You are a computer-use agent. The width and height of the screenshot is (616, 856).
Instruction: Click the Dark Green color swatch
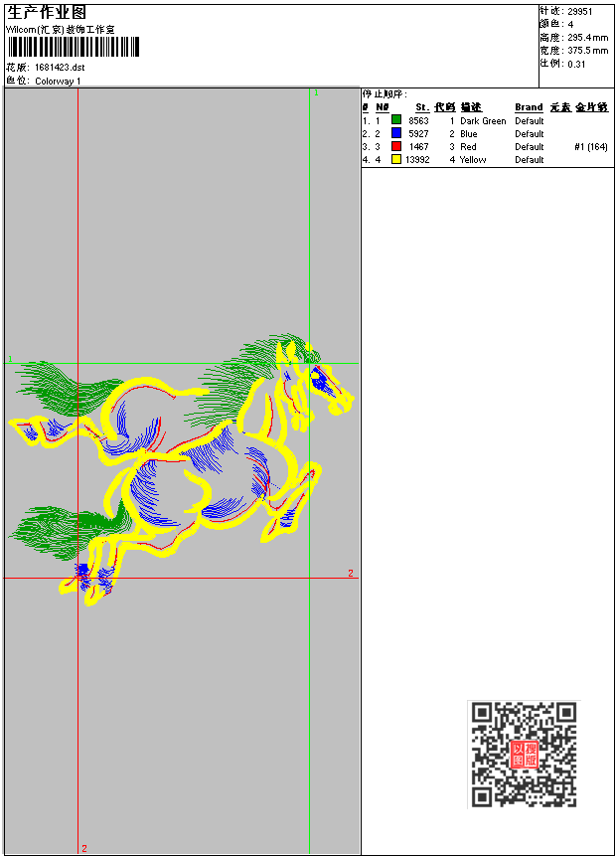(396, 121)
